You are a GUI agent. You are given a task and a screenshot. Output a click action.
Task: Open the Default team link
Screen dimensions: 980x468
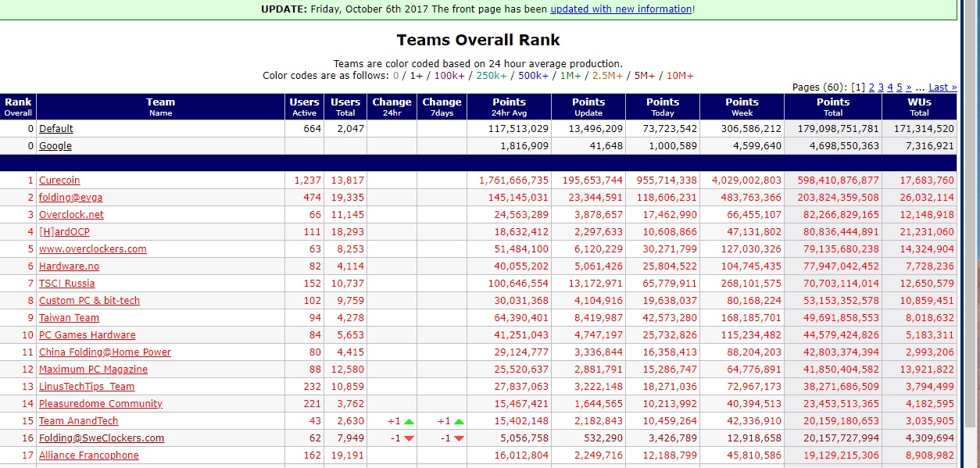click(56, 129)
